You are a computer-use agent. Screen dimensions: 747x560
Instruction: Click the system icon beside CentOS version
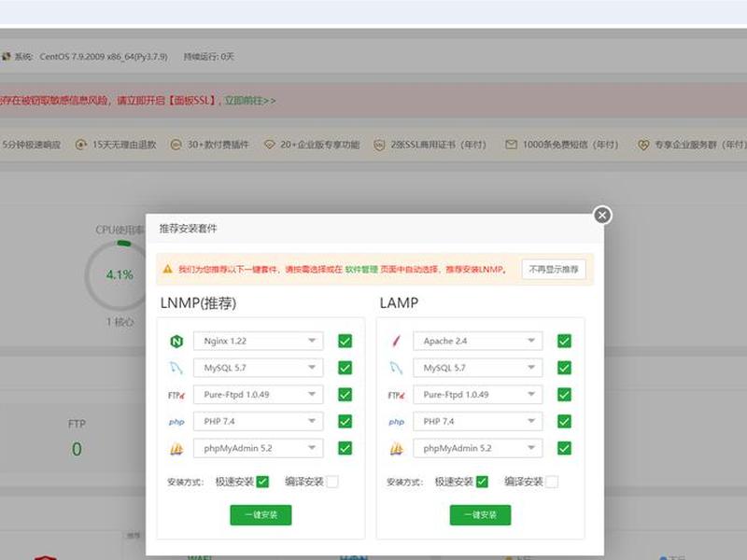tap(6, 56)
